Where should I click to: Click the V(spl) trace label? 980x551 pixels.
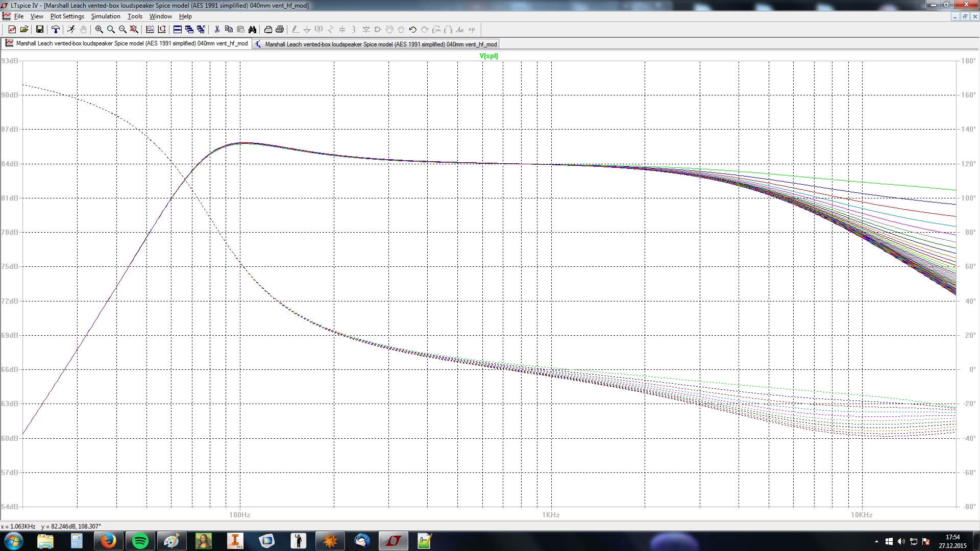pos(488,56)
